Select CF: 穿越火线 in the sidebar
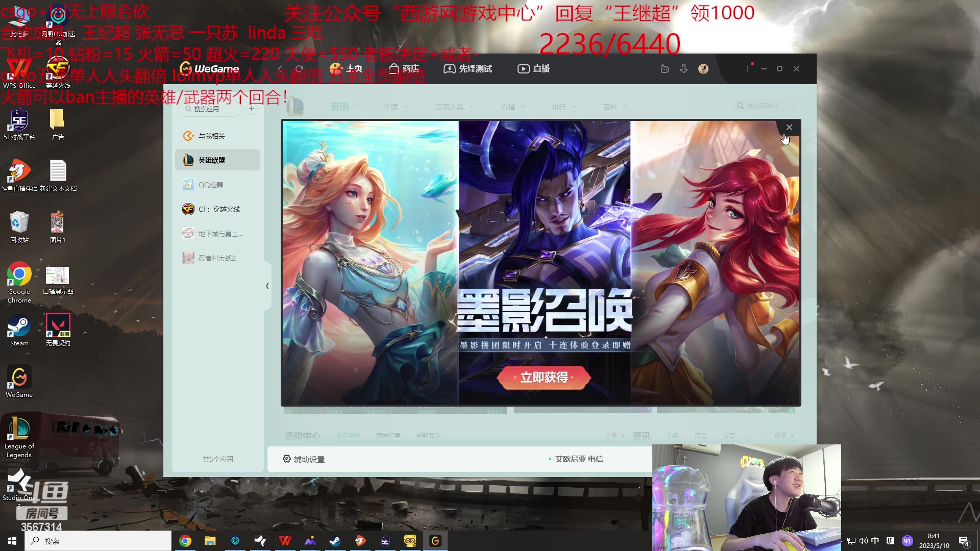The image size is (980, 551). pyautogui.click(x=217, y=209)
